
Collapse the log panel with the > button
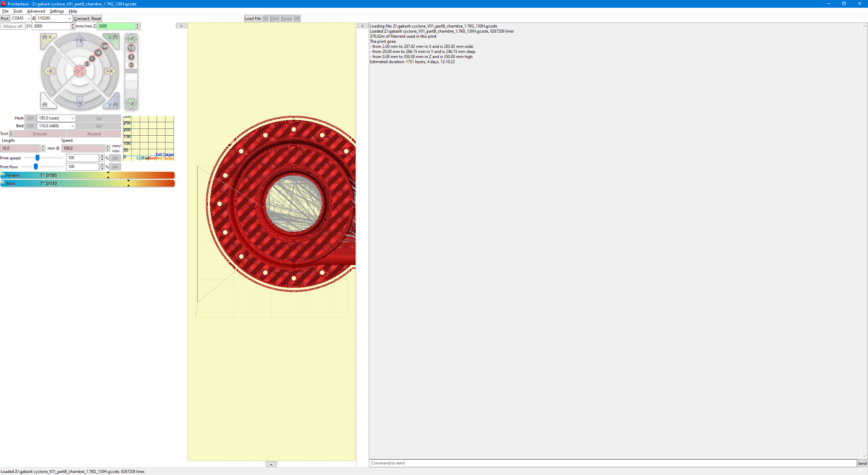[362, 26]
